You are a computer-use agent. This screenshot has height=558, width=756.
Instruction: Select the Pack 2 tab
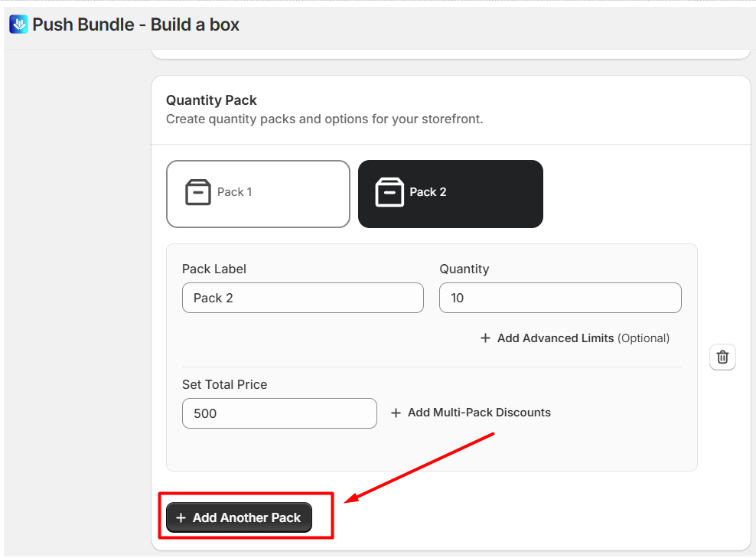point(451,194)
